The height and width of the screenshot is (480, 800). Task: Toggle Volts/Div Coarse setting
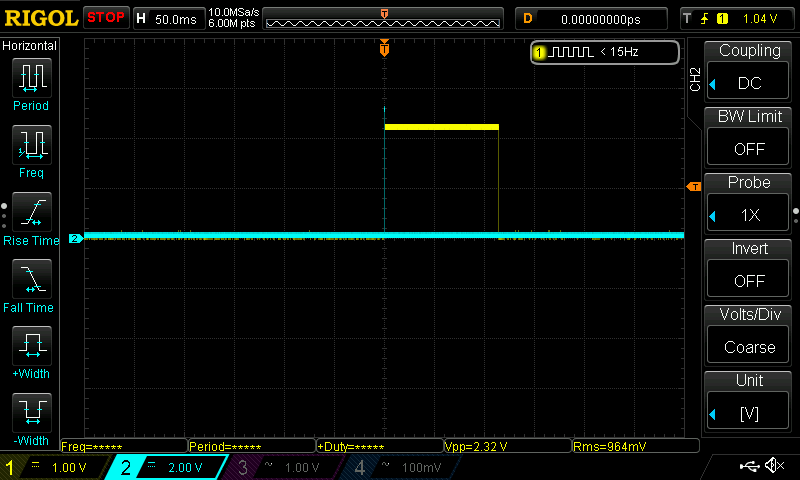(x=748, y=345)
